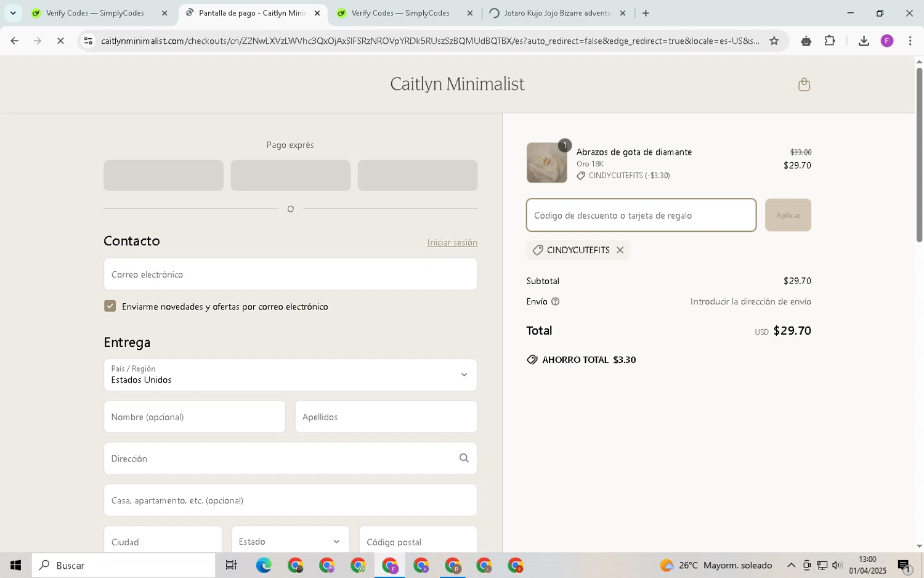Screen dimensions: 924x578
Task: Open the Windows notification center
Action: pos(905,565)
